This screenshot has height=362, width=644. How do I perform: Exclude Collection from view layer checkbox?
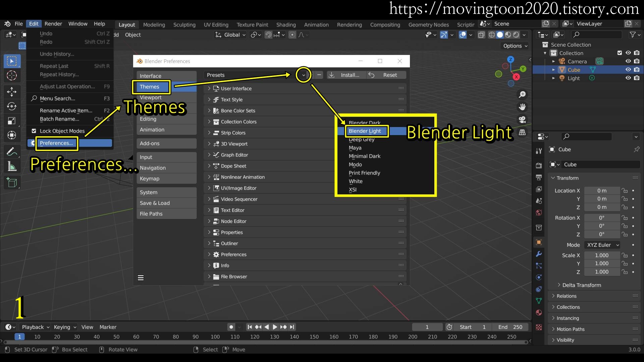620,53
